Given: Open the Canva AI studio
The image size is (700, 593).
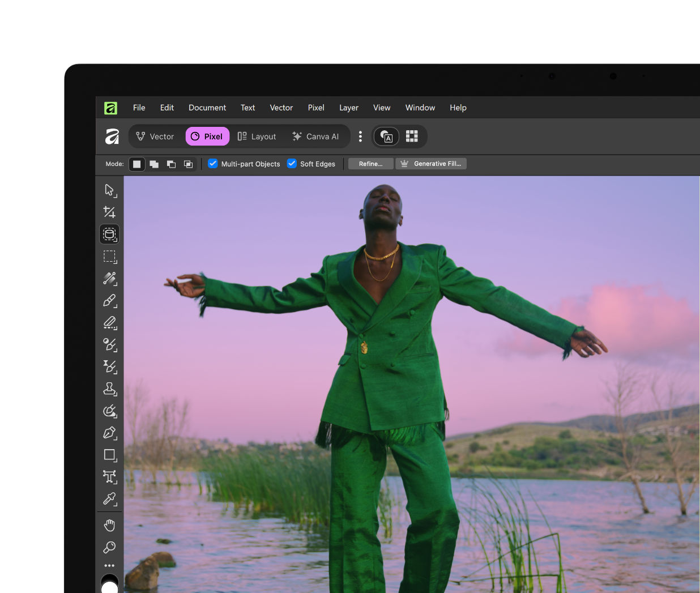Looking at the screenshot, I should [315, 136].
